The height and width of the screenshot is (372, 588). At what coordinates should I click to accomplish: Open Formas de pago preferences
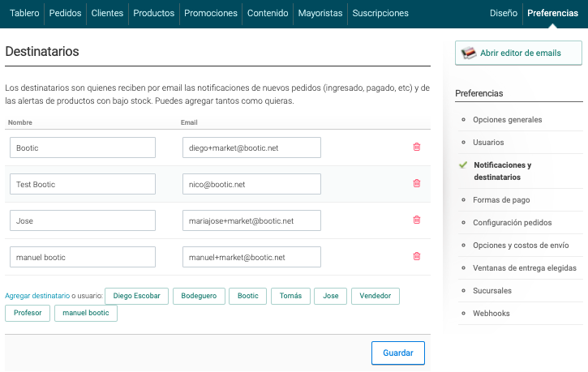click(x=501, y=200)
